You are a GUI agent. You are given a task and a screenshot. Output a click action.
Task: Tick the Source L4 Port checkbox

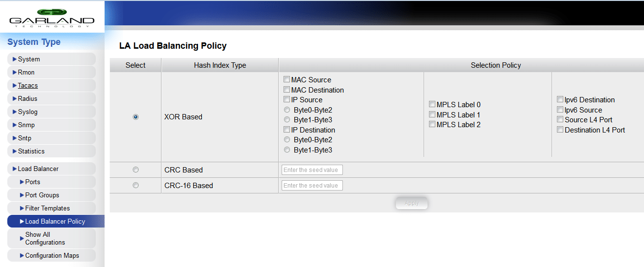(x=560, y=119)
